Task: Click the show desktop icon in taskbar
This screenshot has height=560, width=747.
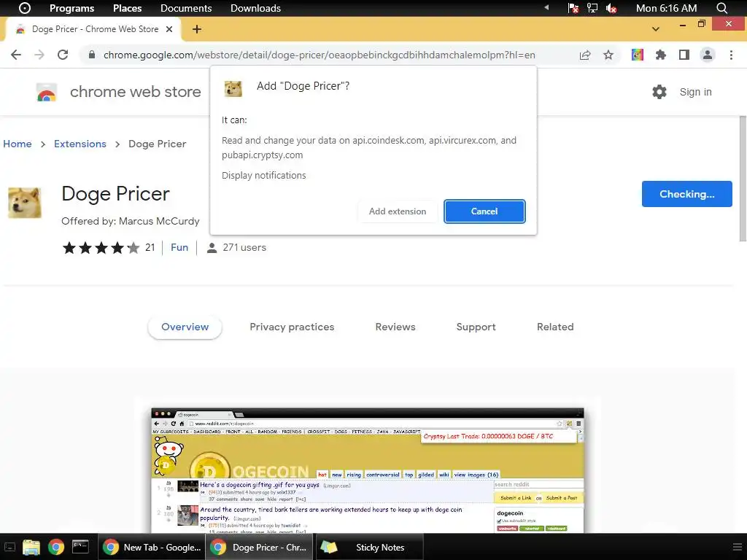Action: click(x=9, y=547)
